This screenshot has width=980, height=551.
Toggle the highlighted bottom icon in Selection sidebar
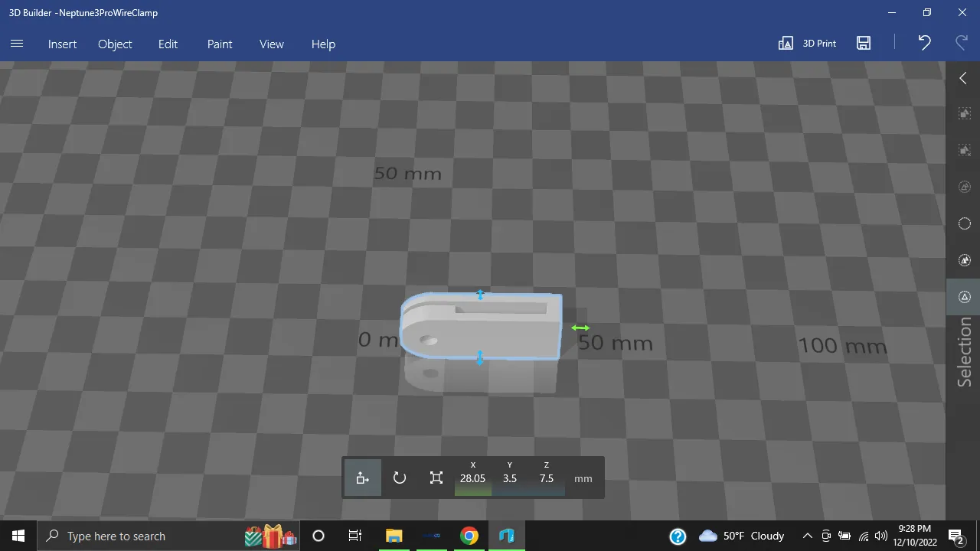[x=965, y=297]
